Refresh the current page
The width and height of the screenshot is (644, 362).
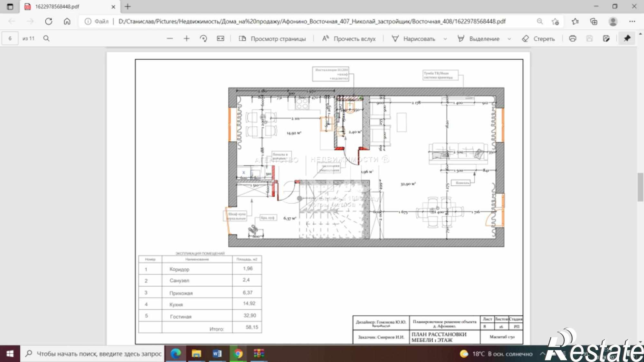pyautogui.click(x=49, y=21)
